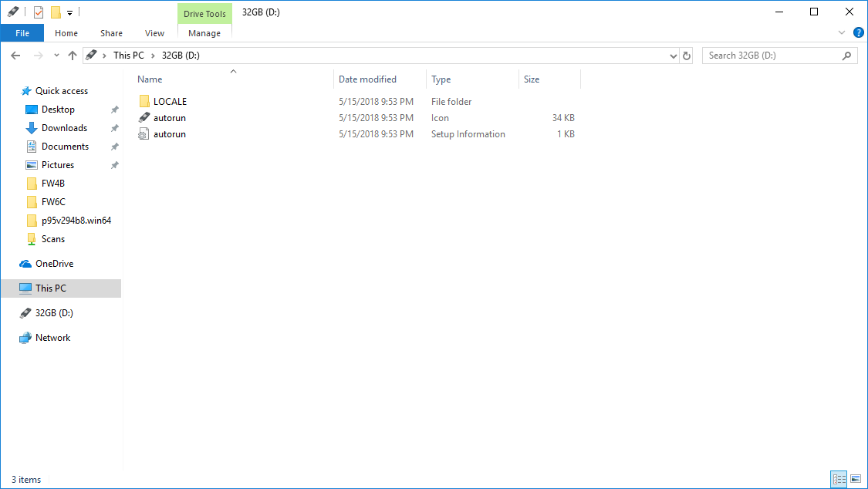868x489 pixels.
Task: Go back with the Back arrow
Action: click(15, 56)
